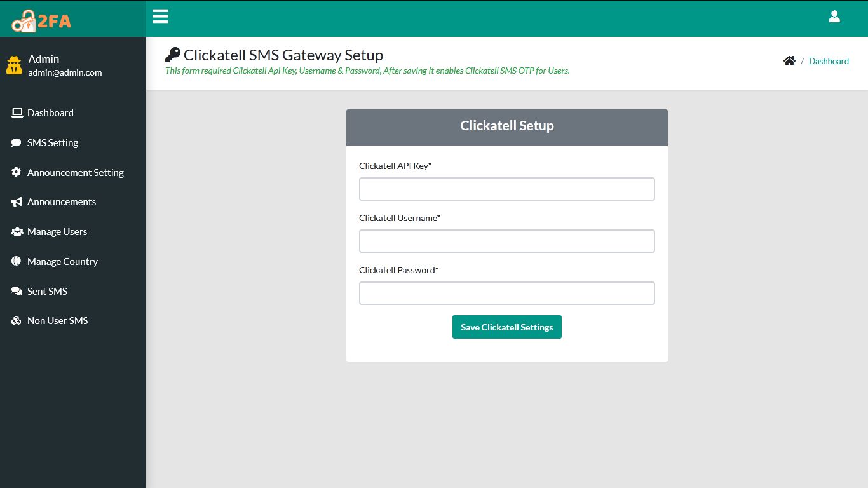Click the SMS Setting chat bubble icon
868x488 pixels.
click(x=17, y=143)
